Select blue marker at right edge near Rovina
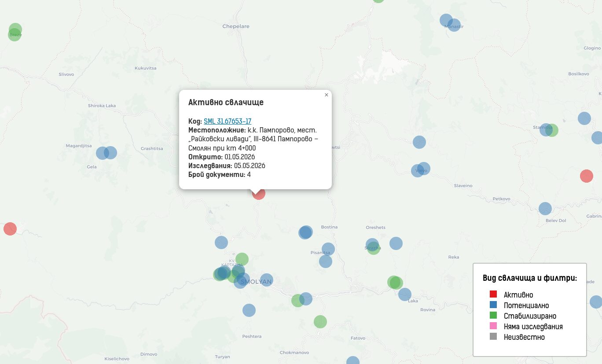This screenshot has width=602, height=364. click(595, 302)
